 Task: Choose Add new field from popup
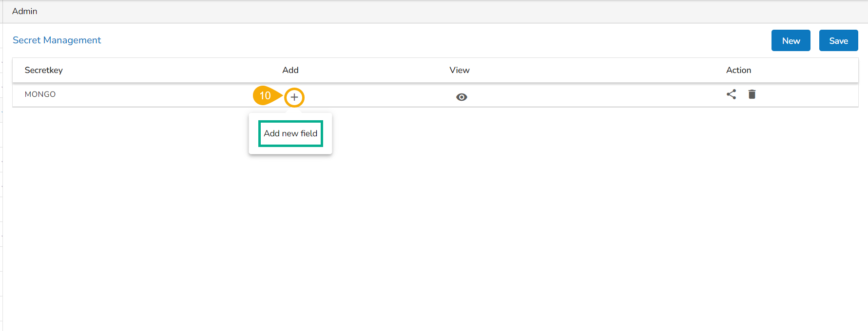[x=290, y=133]
